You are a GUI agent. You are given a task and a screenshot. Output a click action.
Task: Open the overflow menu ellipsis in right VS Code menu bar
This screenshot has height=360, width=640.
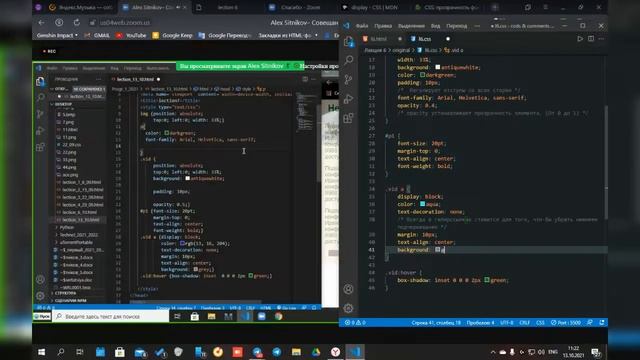(x=477, y=26)
